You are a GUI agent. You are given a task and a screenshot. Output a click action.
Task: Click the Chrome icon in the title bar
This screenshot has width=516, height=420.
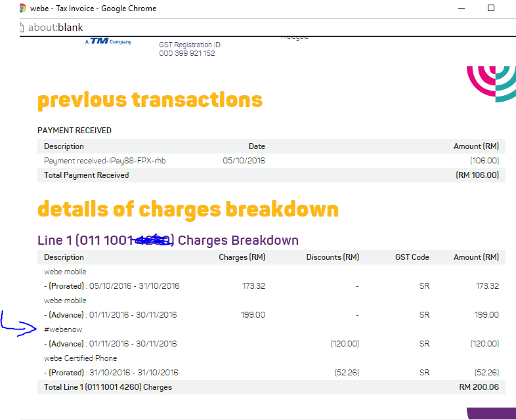[x=22, y=9]
